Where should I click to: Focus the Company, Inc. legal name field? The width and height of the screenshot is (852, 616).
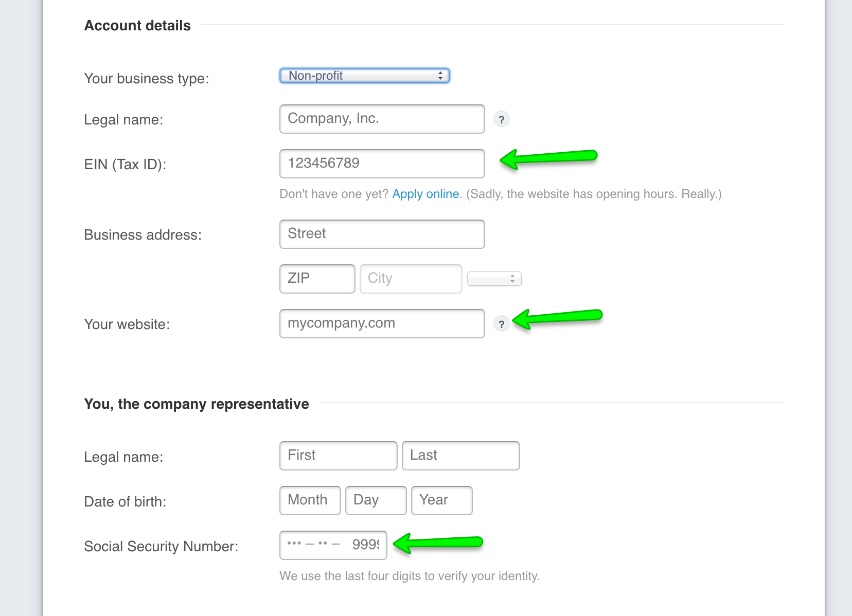click(x=382, y=119)
